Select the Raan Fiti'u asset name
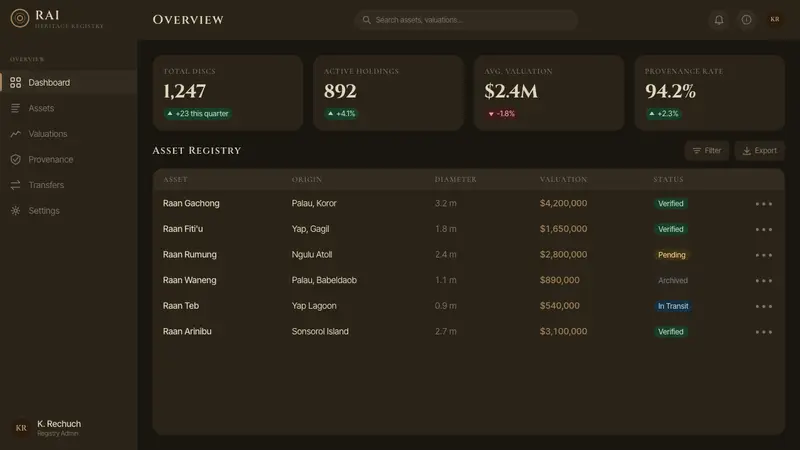The width and height of the screenshot is (800, 450). tap(183, 229)
